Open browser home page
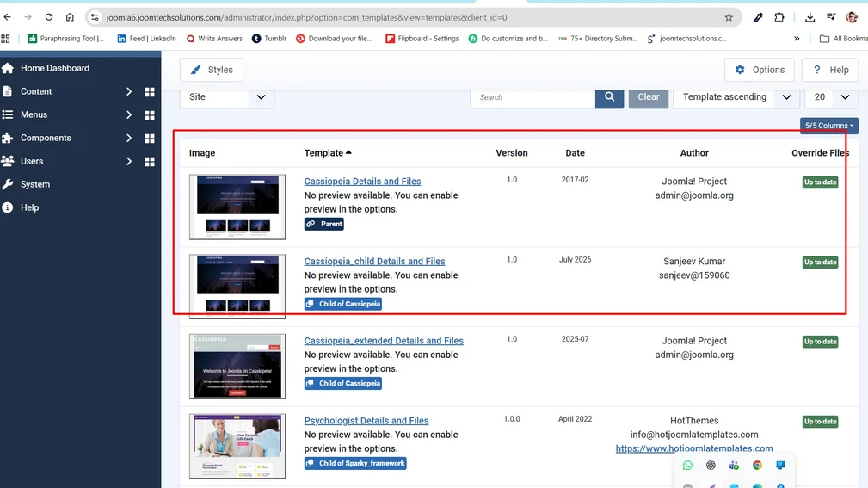This screenshot has height=488, width=868. pyautogui.click(x=70, y=17)
